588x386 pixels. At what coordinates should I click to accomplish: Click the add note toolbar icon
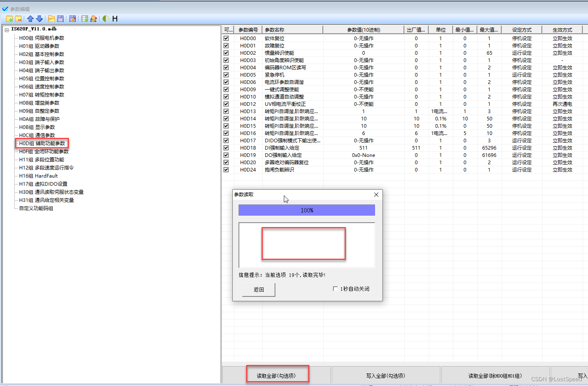pos(9,19)
